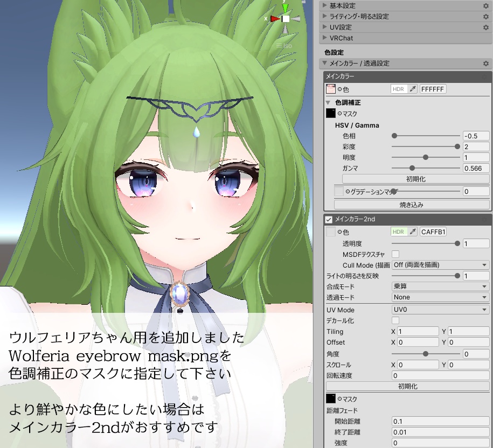The image size is (493, 448).
Task: Click メインカラー2nd texture slot beside 色
Action: click(331, 232)
